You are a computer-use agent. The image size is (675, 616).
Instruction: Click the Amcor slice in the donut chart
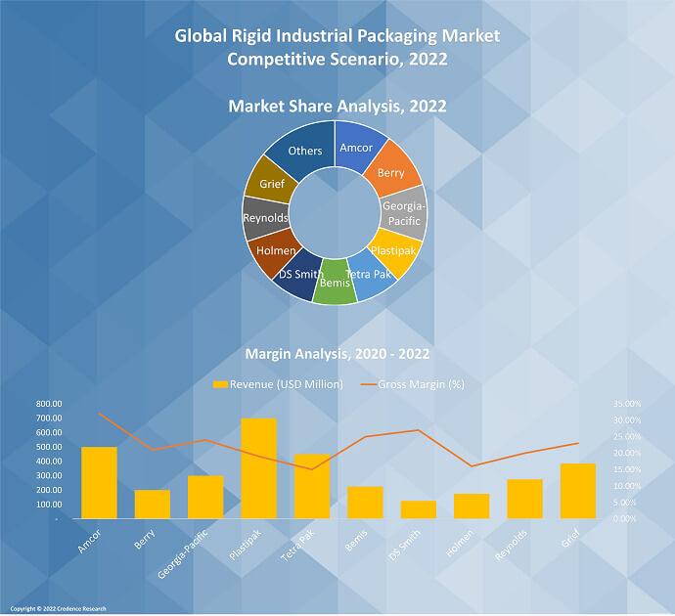tap(356, 148)
